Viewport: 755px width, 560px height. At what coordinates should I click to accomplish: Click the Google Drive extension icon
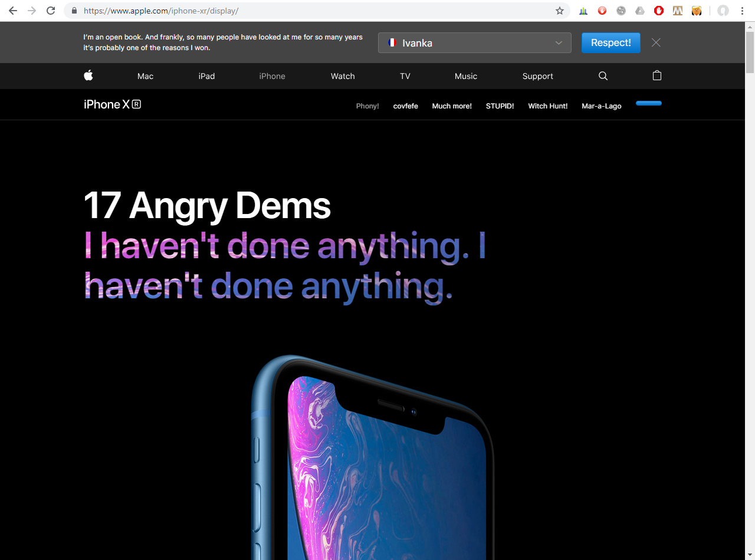click(x=640, y=11)
